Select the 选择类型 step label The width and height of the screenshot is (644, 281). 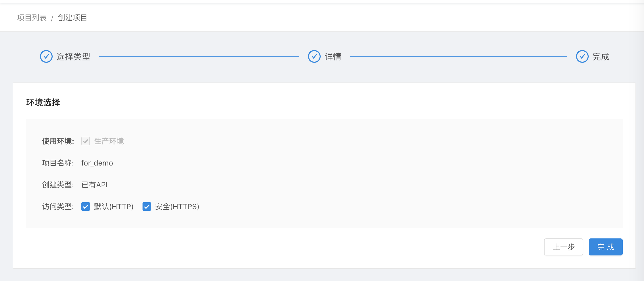(73, 57)
